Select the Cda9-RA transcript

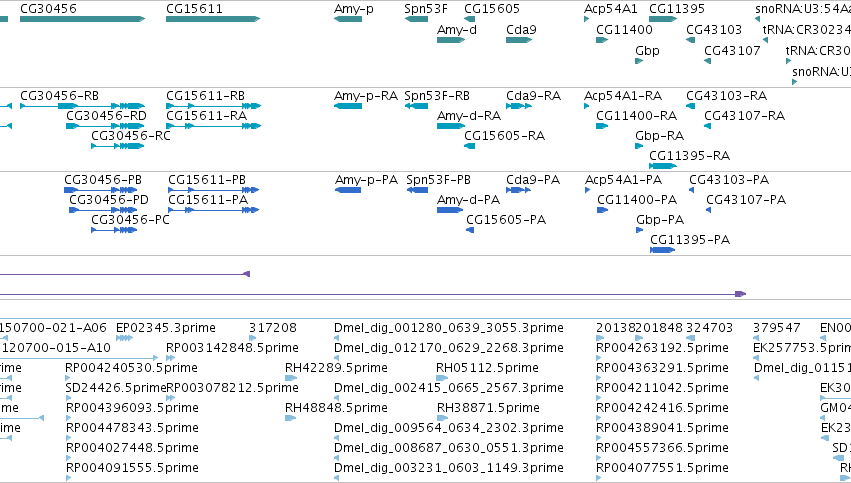[519, 106]
